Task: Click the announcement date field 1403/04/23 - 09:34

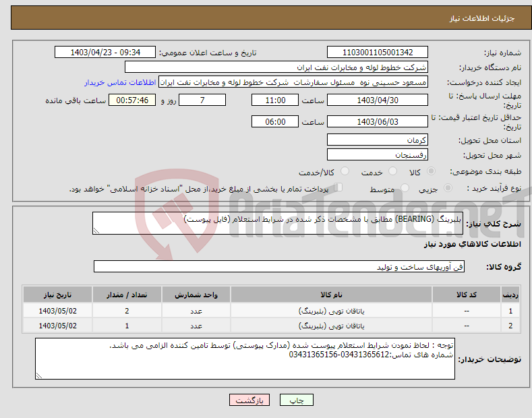Action: 105,53
